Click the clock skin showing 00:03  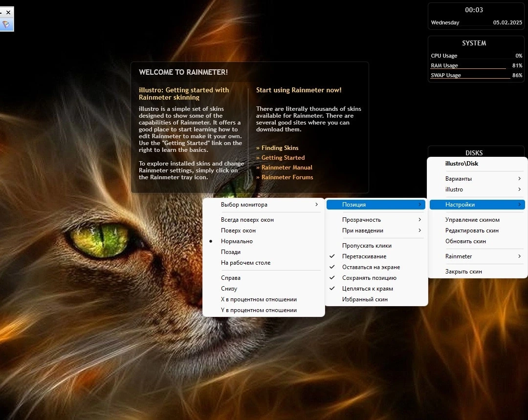click(x=476, y=16)
